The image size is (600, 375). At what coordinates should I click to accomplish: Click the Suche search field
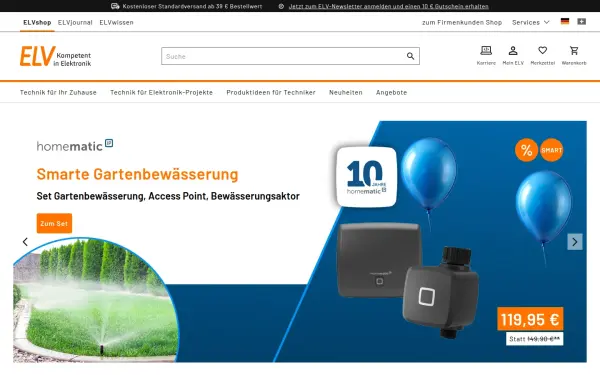(x=290, y=56)
